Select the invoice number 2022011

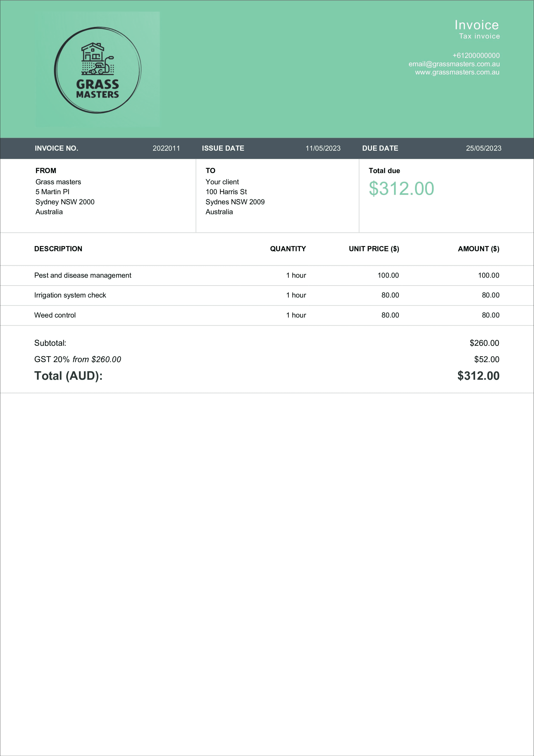coord(166,148)
